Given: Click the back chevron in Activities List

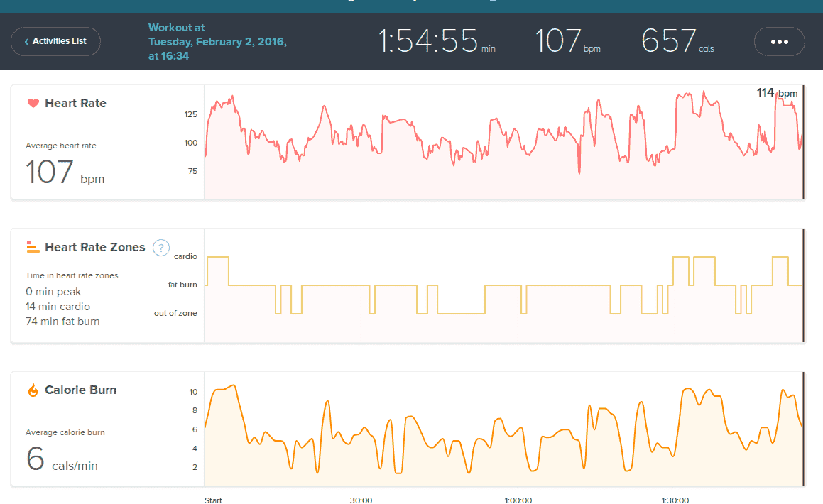Looking at the screenshot, I should click(x=26, y=41).
